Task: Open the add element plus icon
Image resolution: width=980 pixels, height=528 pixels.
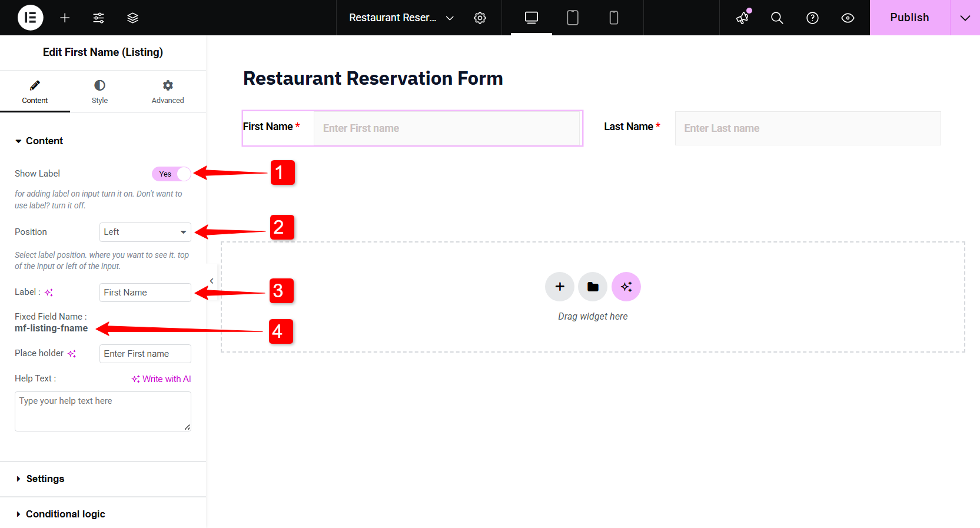Action: (x=65, y=18)
